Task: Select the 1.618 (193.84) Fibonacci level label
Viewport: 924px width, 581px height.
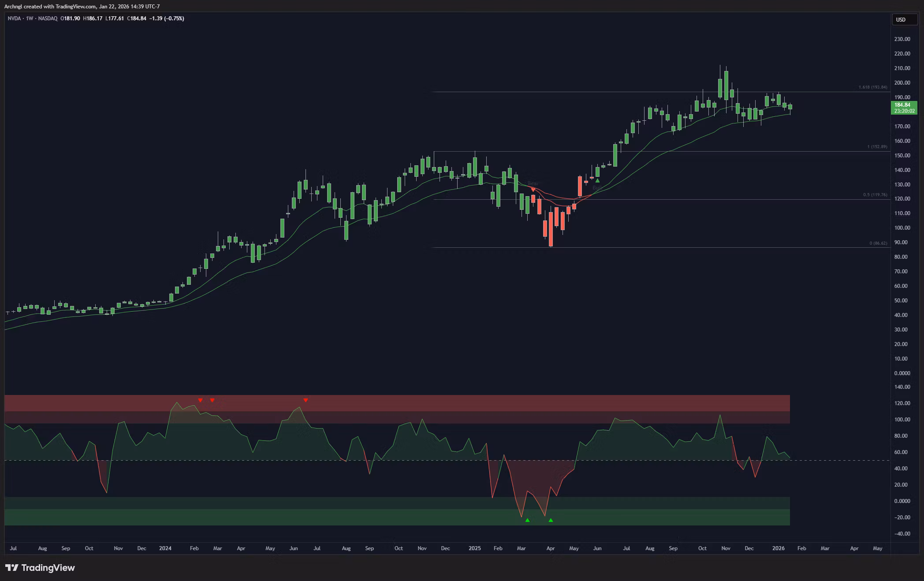Action: (873, 87)
